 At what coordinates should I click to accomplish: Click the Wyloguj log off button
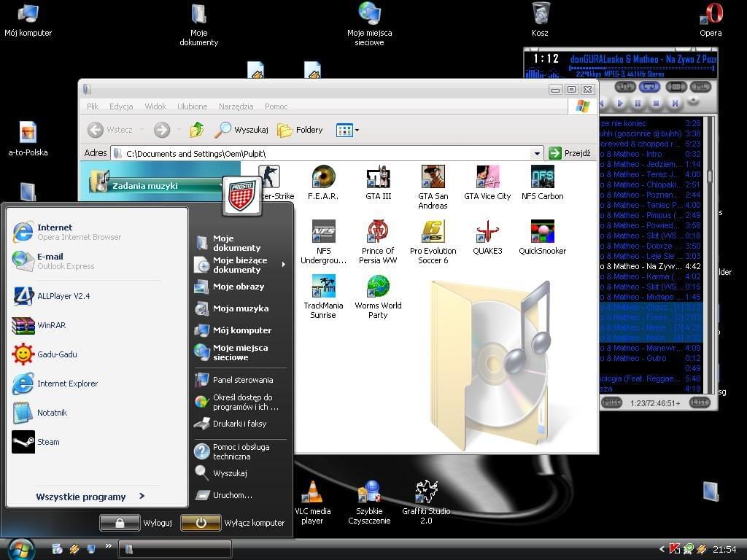pyautogui.click(x=136, y=522)
